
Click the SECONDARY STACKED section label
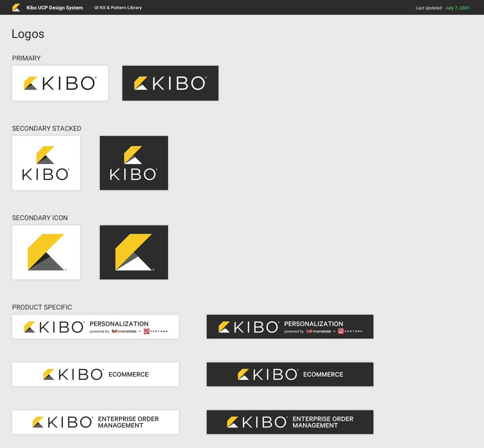tap(47, 128)
